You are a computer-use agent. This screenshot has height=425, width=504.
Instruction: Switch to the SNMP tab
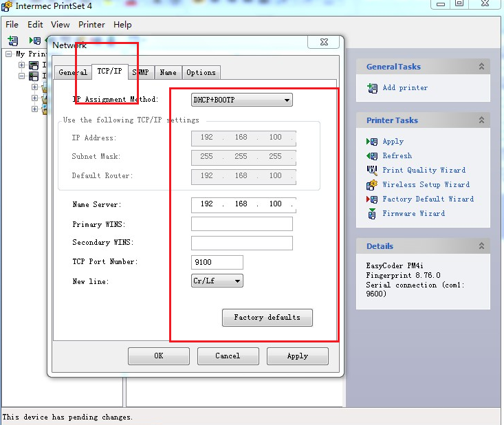point(141,72)
